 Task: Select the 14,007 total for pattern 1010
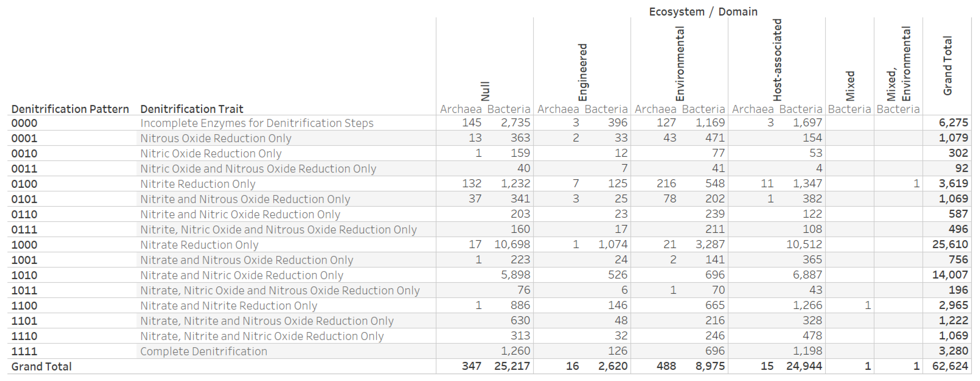click(950, 275)
